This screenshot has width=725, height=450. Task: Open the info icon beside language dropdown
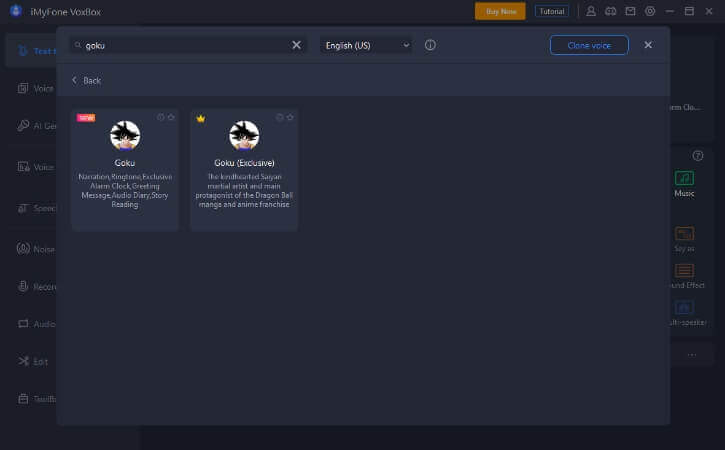click(x=430, y=45)
